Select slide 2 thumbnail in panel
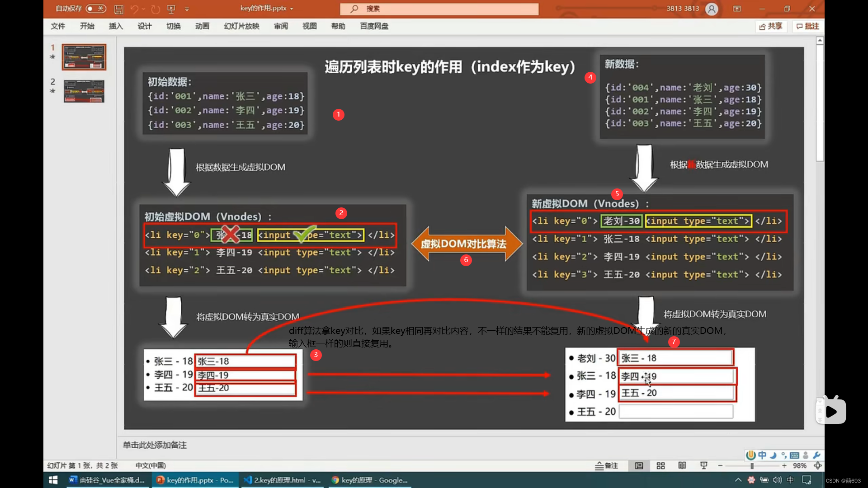Screen dimensions: 868x488 point(84,91)
